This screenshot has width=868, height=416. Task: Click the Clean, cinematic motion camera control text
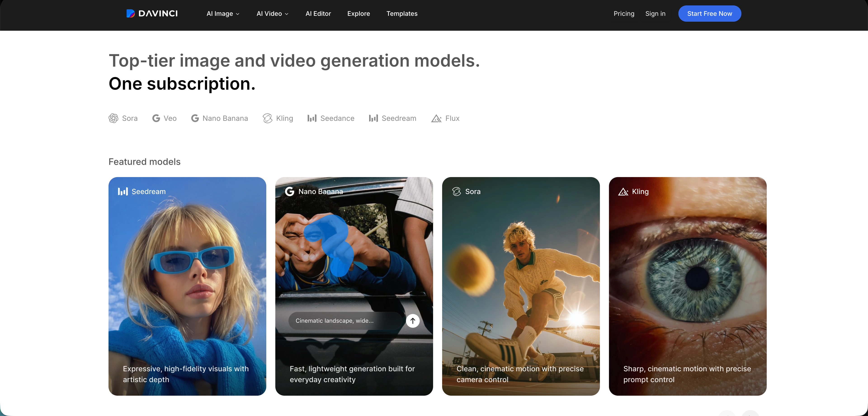pyautogui.click(x=520, y=374)
